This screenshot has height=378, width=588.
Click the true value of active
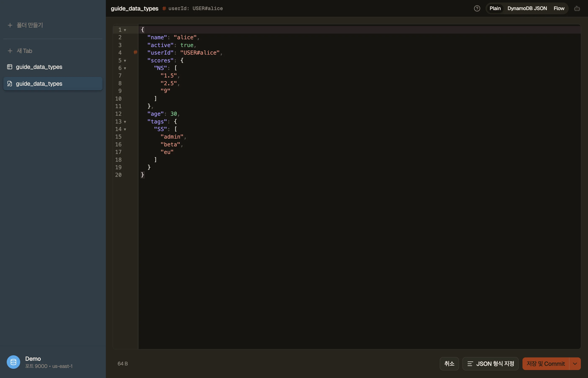point(187,45)
